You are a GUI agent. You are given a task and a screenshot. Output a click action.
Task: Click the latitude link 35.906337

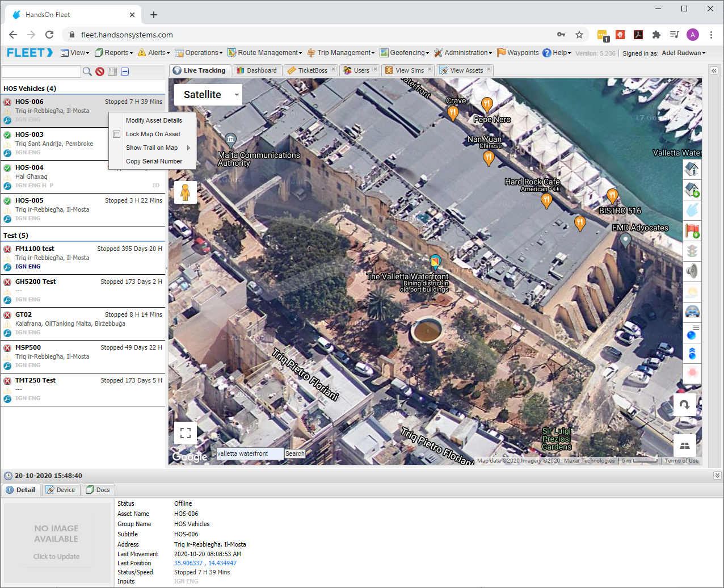click(188, 563)
